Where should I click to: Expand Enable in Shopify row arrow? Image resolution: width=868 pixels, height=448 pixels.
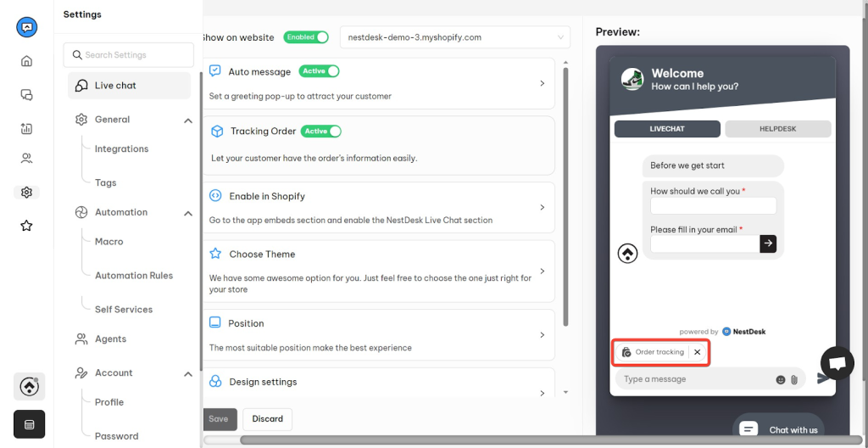[542, 207]
